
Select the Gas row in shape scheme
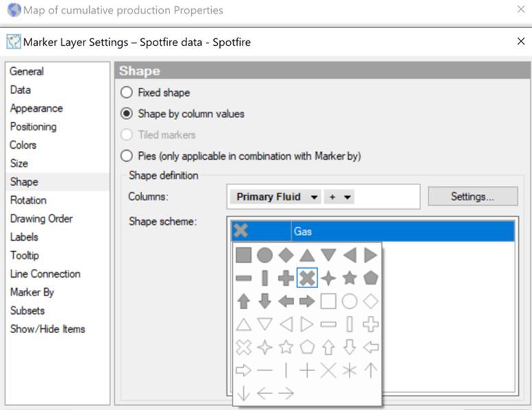click(401, 232)
